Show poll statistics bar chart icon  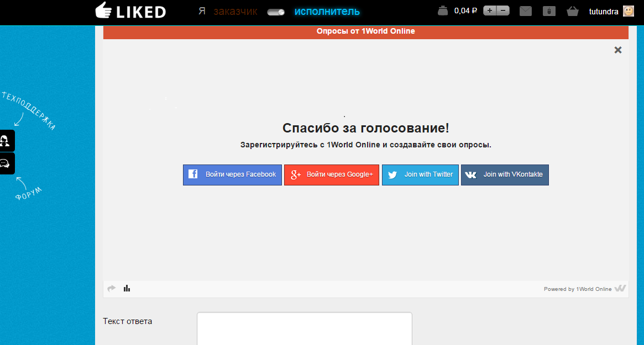127,288
